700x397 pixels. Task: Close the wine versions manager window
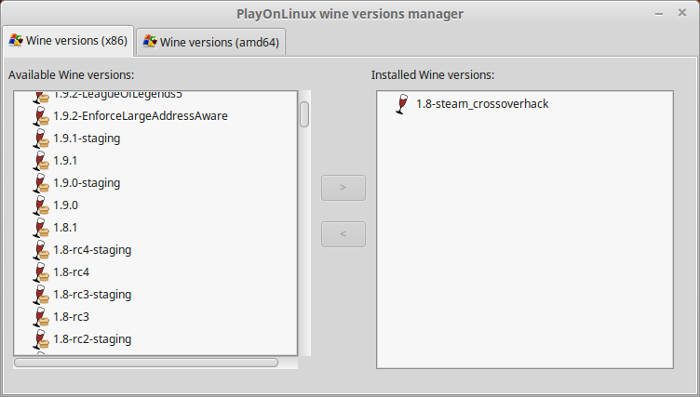[x=682, y=13]
